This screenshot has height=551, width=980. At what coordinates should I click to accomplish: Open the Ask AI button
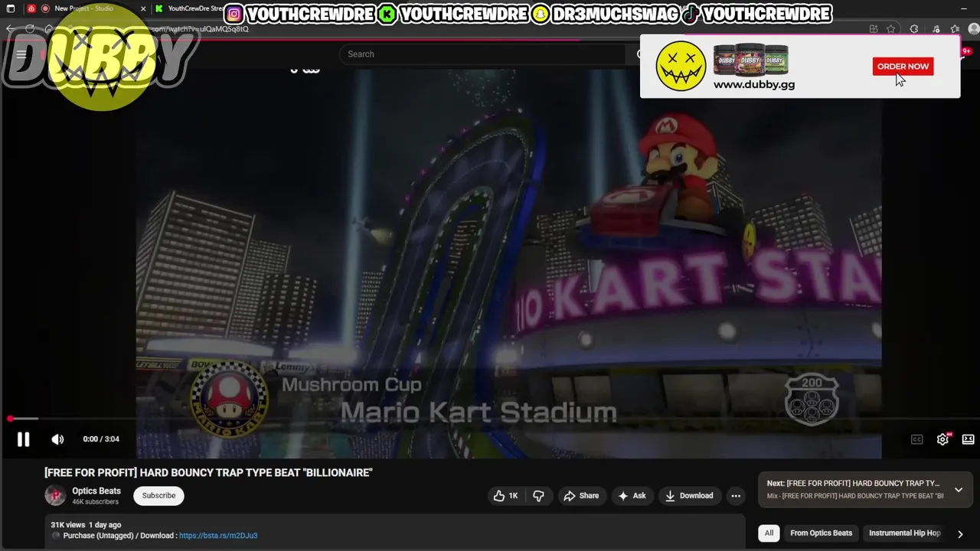632,496
